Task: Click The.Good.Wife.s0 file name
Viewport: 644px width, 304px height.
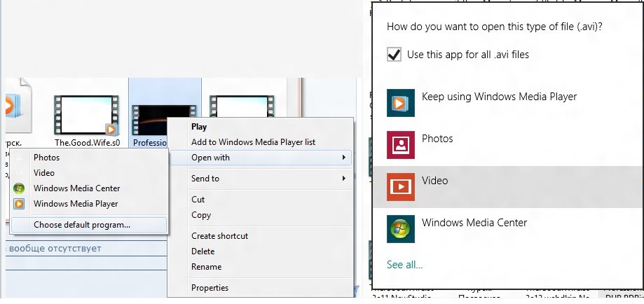Action: [88, 143]
